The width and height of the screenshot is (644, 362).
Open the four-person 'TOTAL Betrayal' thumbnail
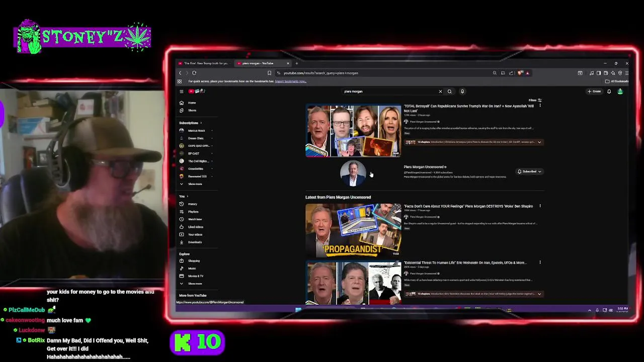point(353,131)
